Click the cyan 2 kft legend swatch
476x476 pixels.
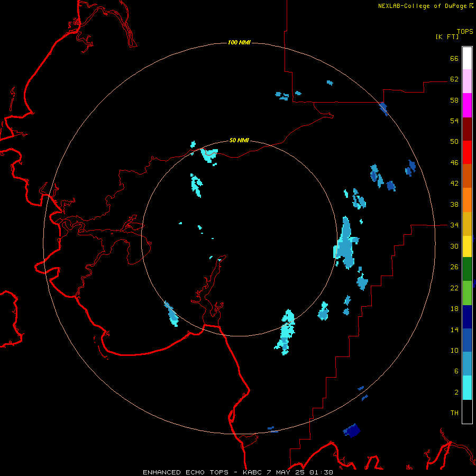pos(467,388)
